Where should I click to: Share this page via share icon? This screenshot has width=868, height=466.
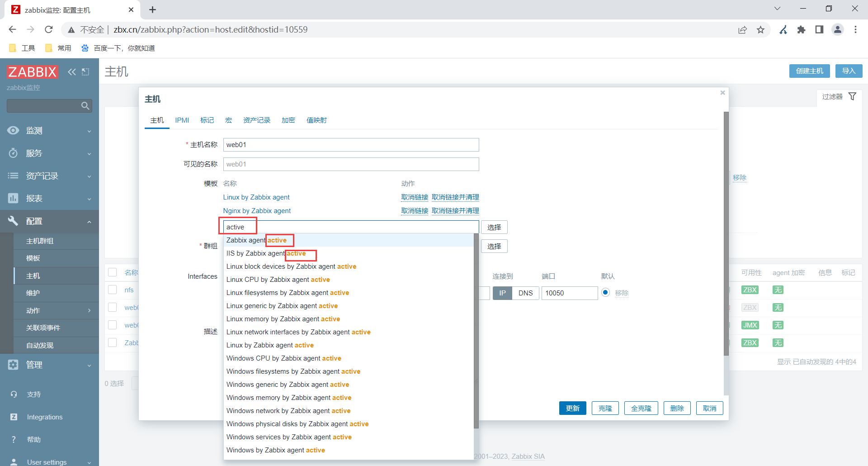coord(743,29)
